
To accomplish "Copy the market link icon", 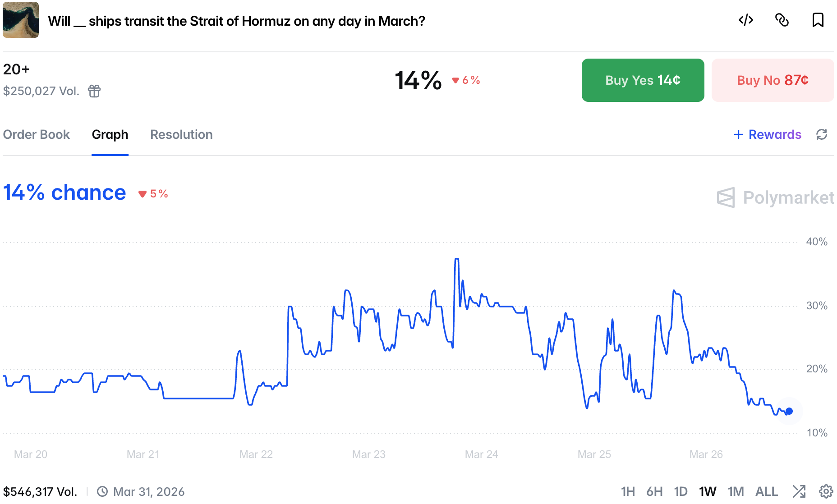I will (782, 20).
